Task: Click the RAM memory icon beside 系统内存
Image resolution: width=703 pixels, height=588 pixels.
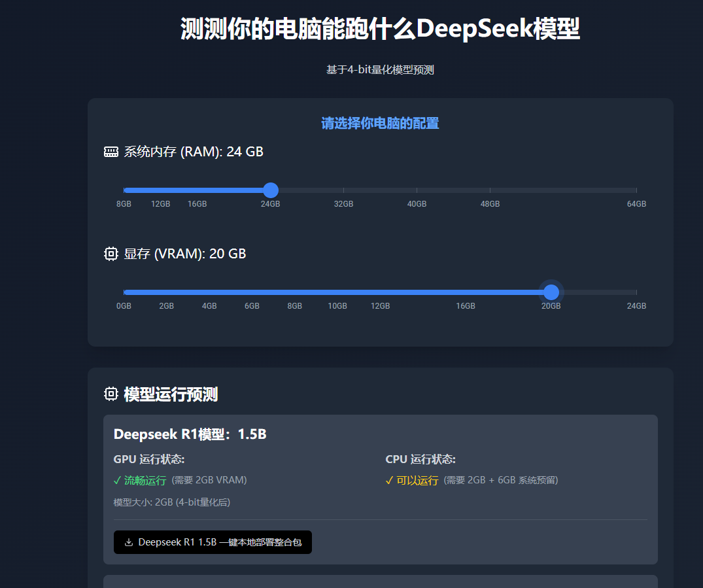Action: point(111,152)
